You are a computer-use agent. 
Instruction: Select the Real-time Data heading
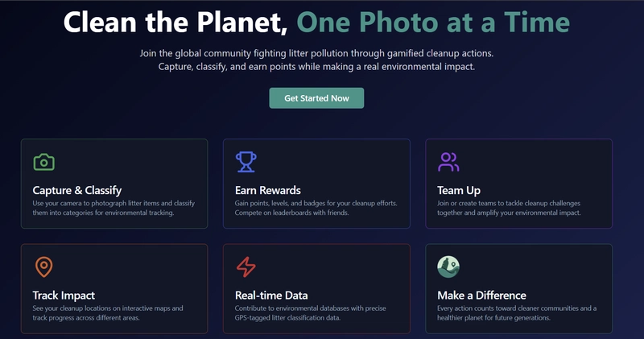point(271,296)
